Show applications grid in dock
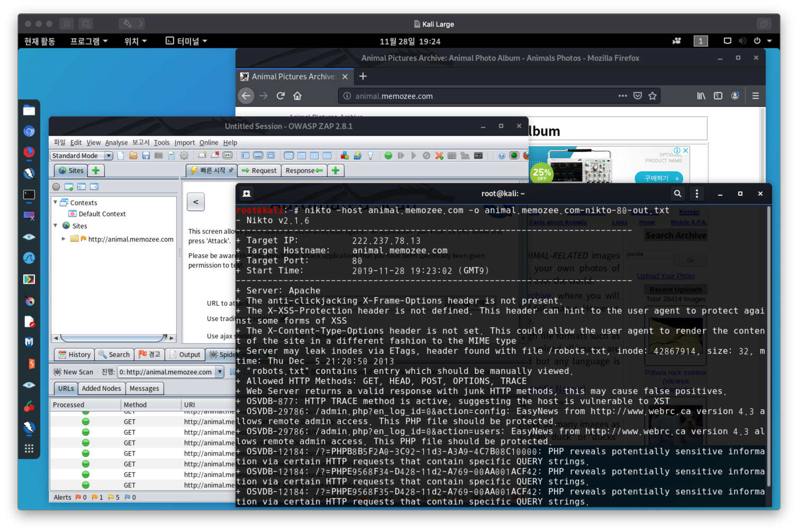This screenshot has height=532, width=798. [x=29, y=448]
